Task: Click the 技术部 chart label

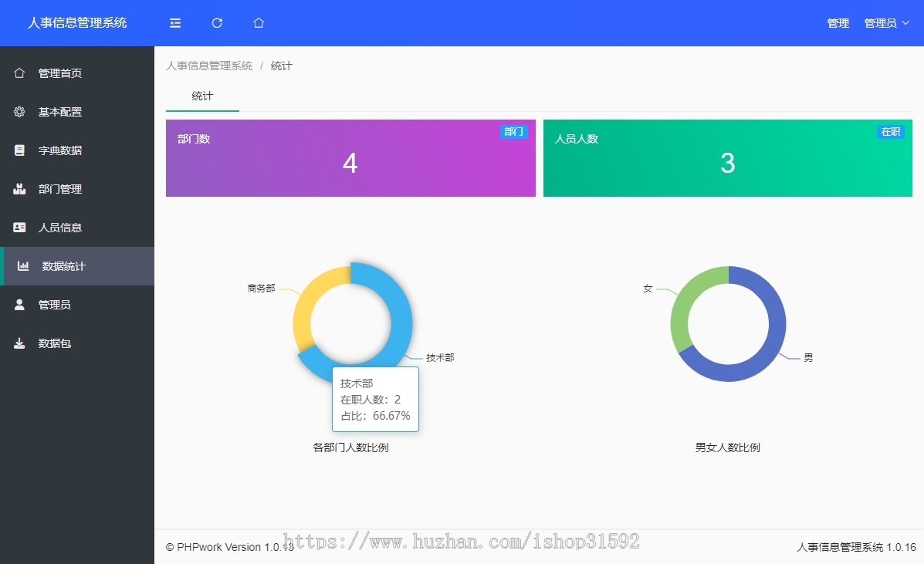Action: (x=440, y=357)
